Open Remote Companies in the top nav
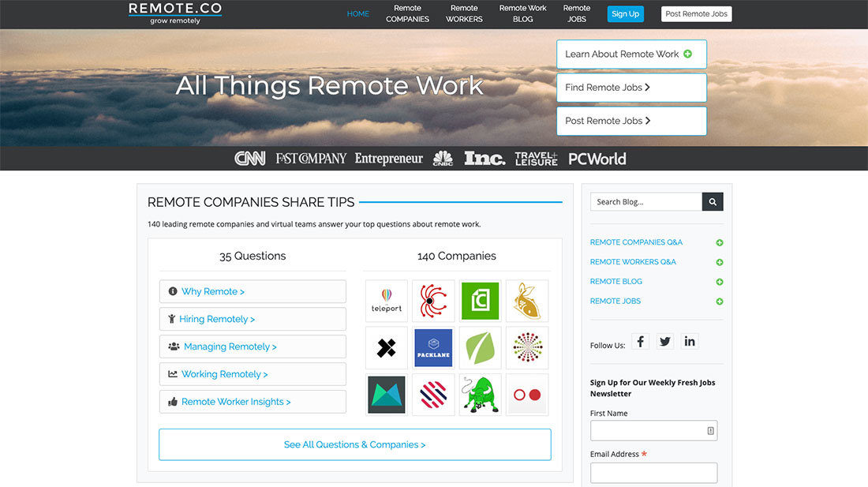 click(407, 14)
